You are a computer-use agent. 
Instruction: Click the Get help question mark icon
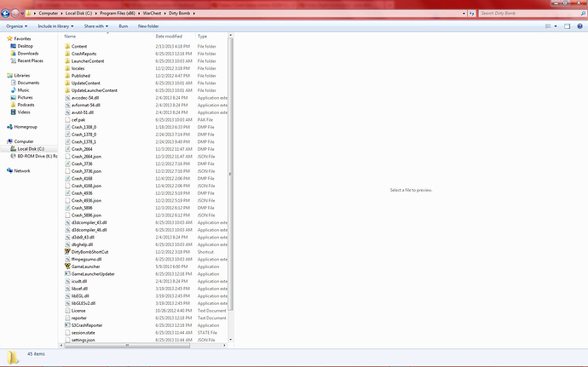[580, 26]
